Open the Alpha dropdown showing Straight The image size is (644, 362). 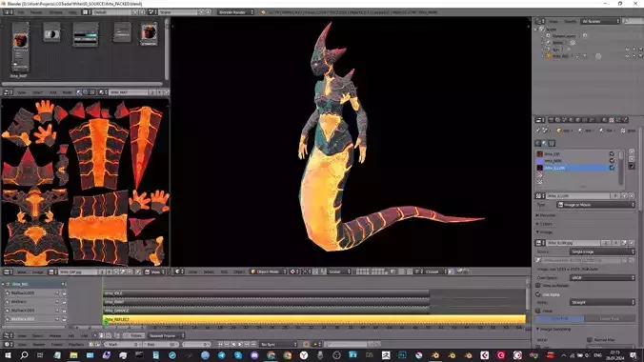[602, 302]
